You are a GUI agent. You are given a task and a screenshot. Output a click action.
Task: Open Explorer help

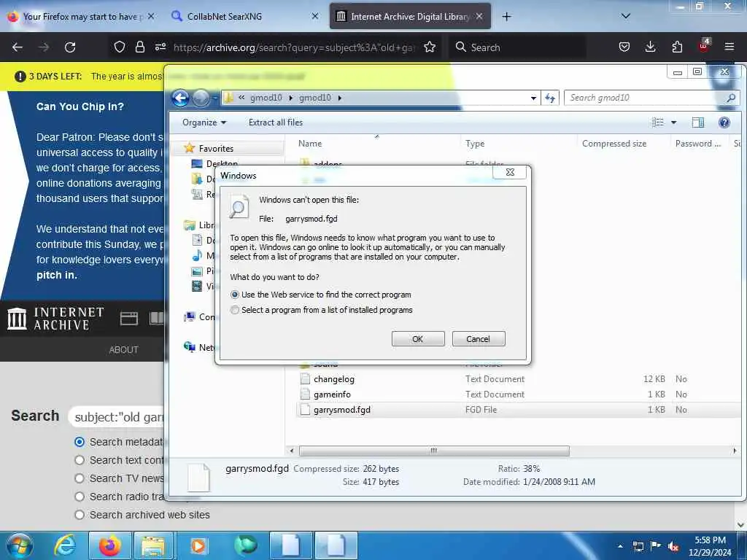724,122
